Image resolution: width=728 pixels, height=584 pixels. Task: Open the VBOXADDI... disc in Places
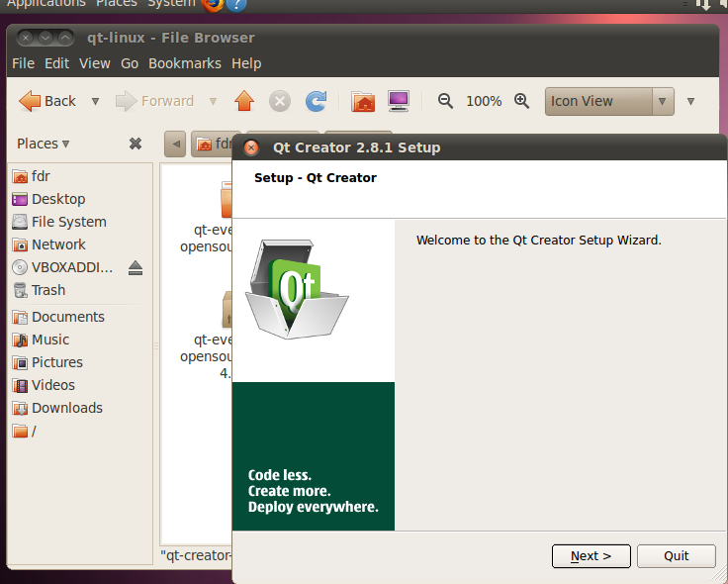[x=62, y=267]
